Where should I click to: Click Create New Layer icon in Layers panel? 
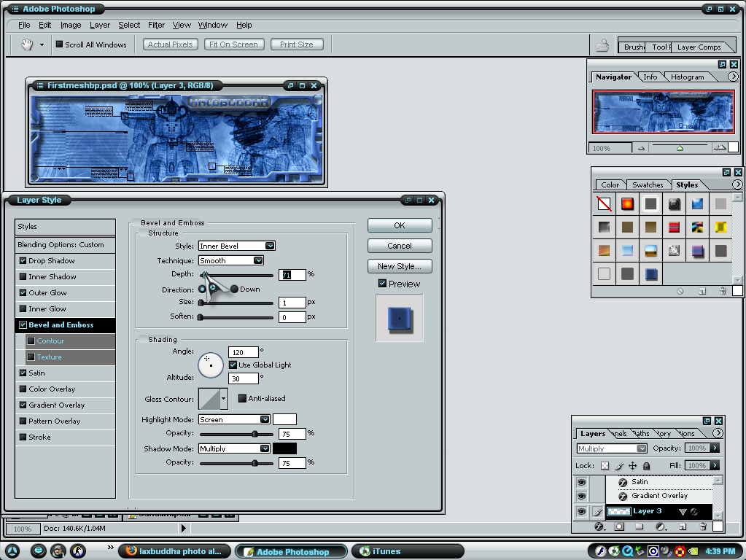coord(683,526)
